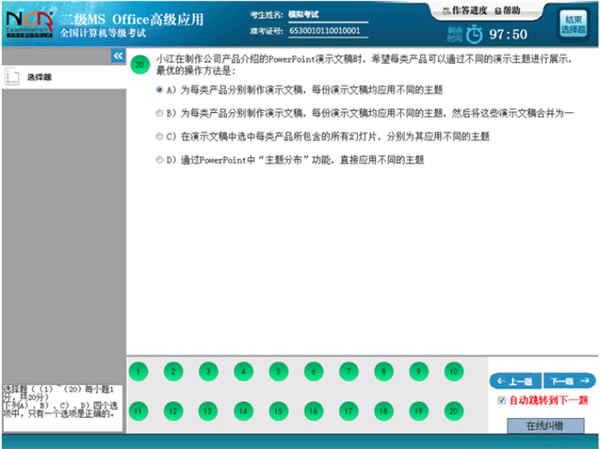Go to next question with 下一题
The height and width of the screenshot is (449, 600).
(569, 381)
